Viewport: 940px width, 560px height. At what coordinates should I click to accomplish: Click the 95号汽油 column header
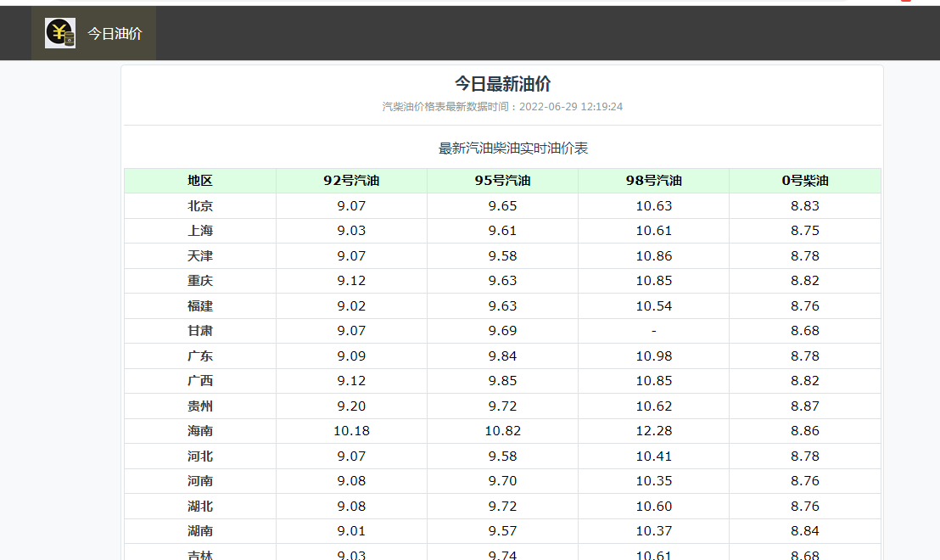click(x=502, y=181)
